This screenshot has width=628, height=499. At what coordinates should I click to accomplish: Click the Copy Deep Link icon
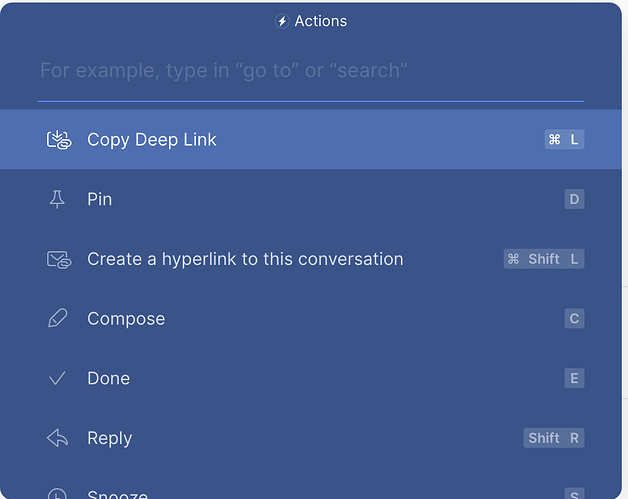tap(59, 140)
